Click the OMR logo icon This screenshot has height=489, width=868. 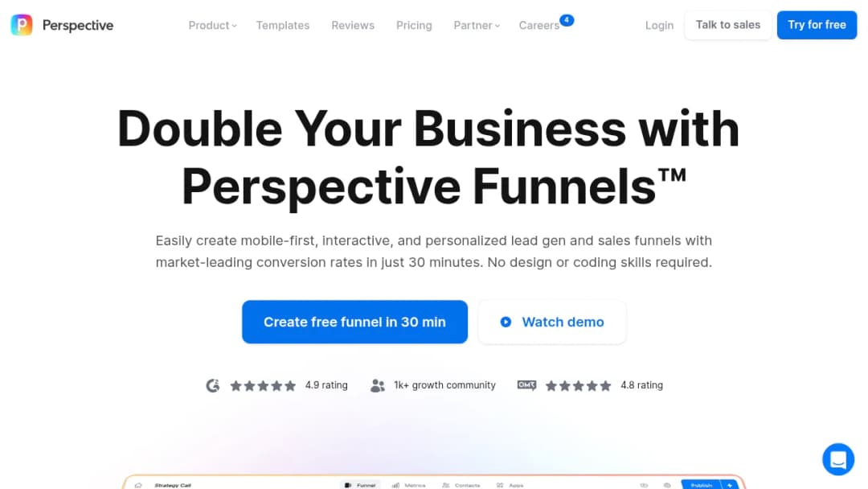526,385
